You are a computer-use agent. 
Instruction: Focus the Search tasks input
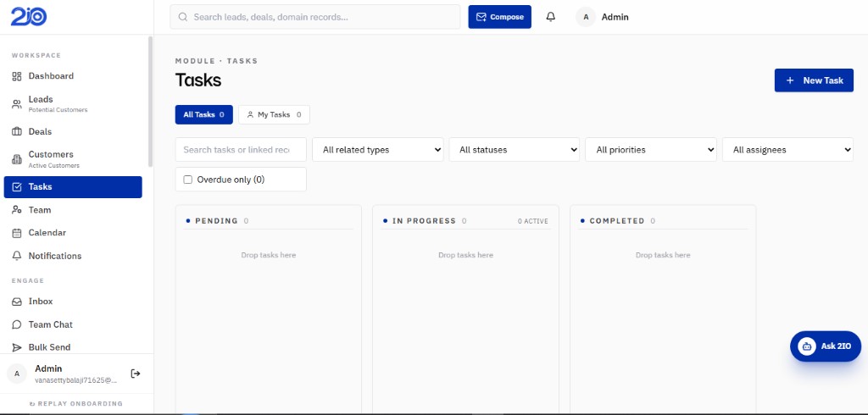click(x=241, y=149)
